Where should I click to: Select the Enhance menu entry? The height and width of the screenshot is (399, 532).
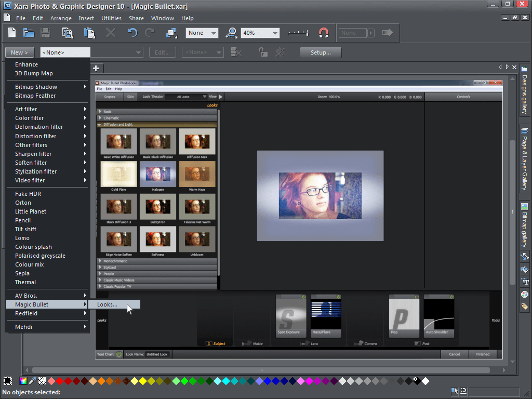click(47, 64)
